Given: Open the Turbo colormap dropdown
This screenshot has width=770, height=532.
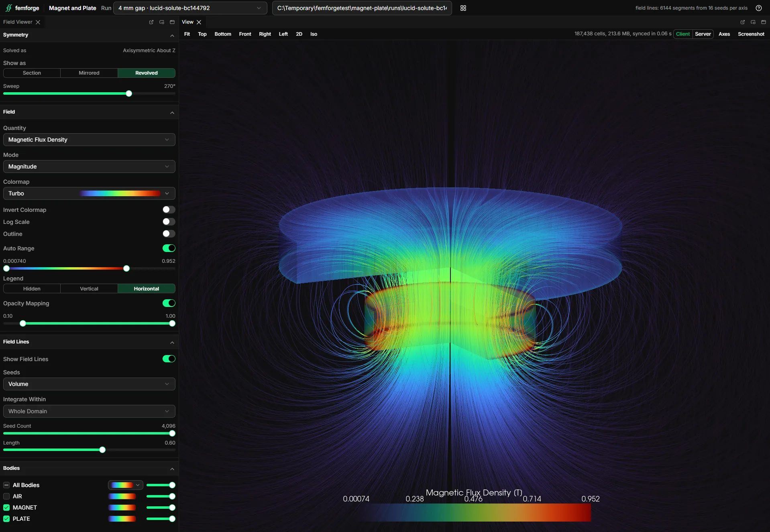Looking at the screenshot, I should tap(89, 193).
